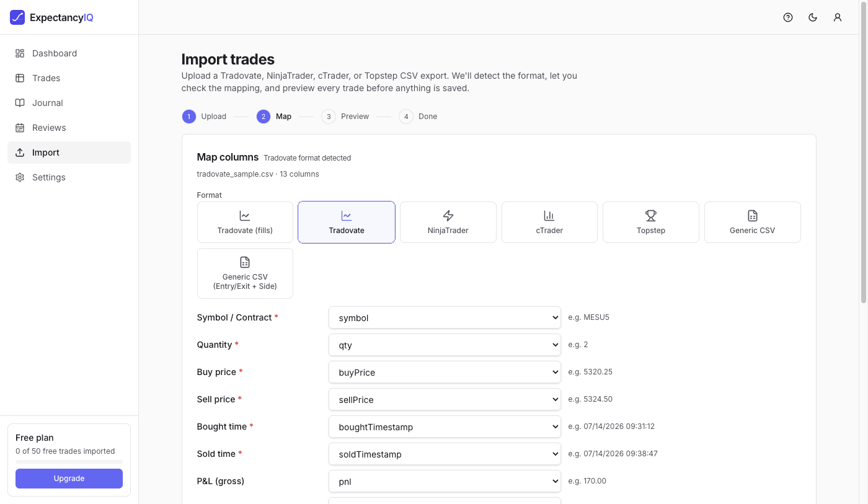Click example 'e.g. 07/14/2026 09:38:47'

(x=613, y=454)
